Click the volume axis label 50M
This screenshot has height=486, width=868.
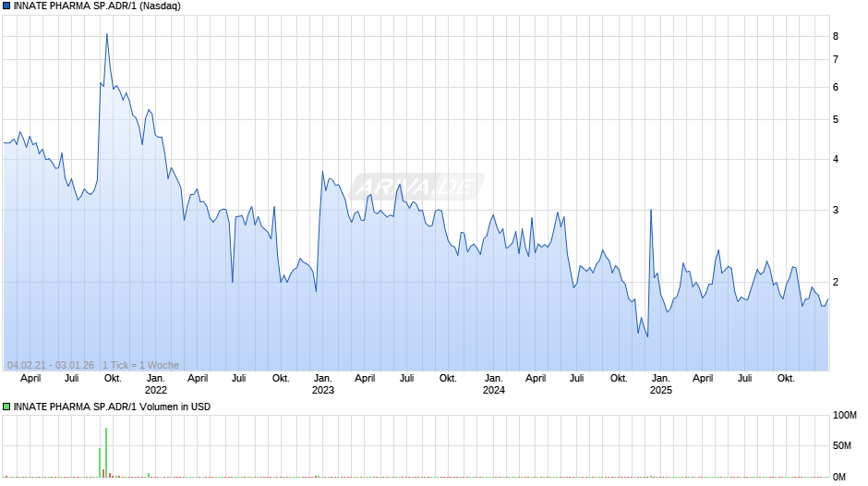coord(842,446)
